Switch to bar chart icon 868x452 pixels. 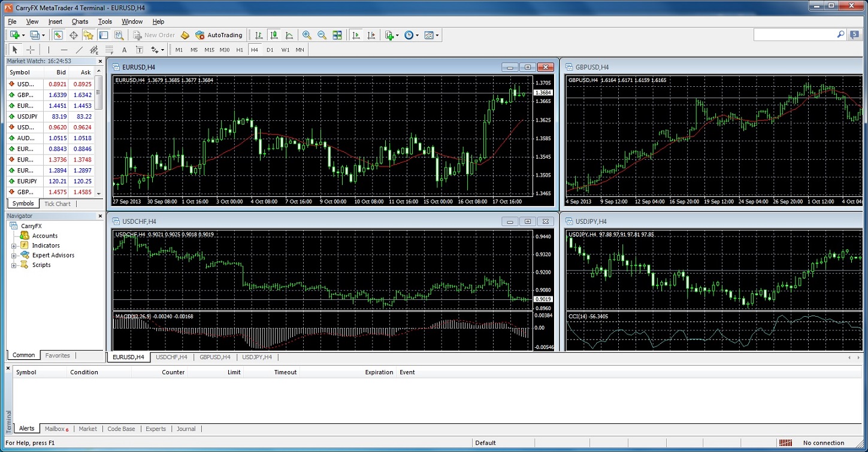click(258, 35)
